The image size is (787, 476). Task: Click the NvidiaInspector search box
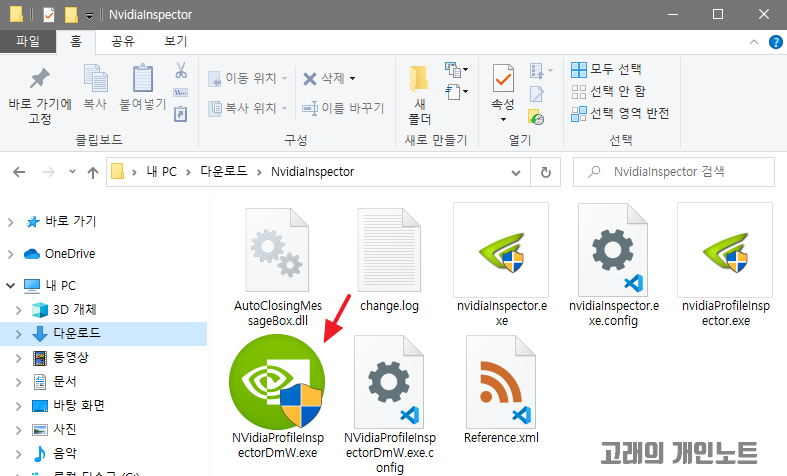[x=674, y=172]
